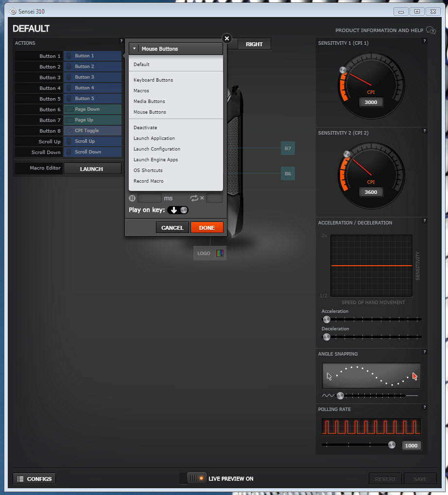The width and height of the screenshot is (448, 495).
Task: Click the B7 button marker
Action: pyautogui.click(x=288, y=148)
